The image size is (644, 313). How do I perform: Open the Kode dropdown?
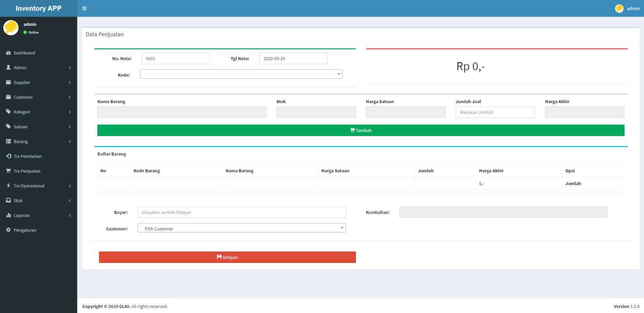[241, 74]
